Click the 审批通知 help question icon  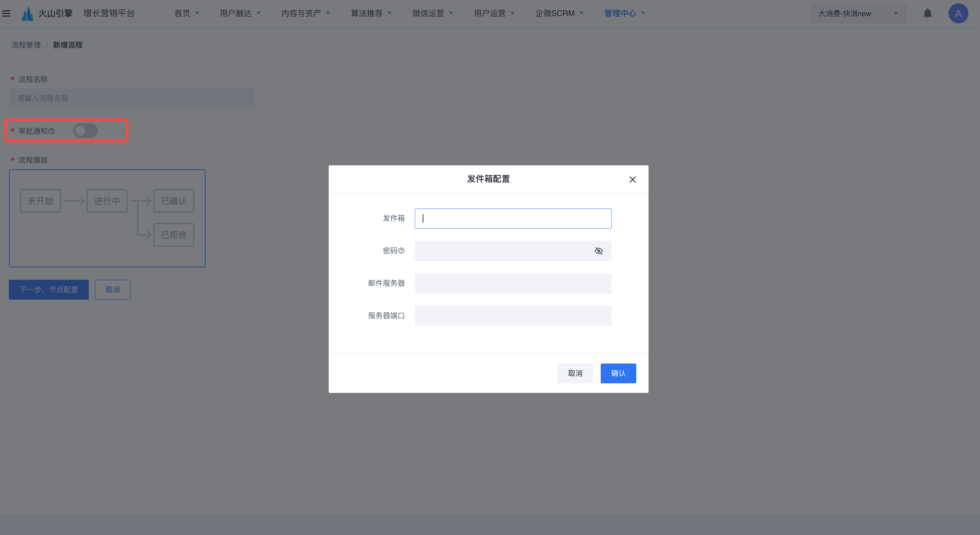click(x=52, y=131)
